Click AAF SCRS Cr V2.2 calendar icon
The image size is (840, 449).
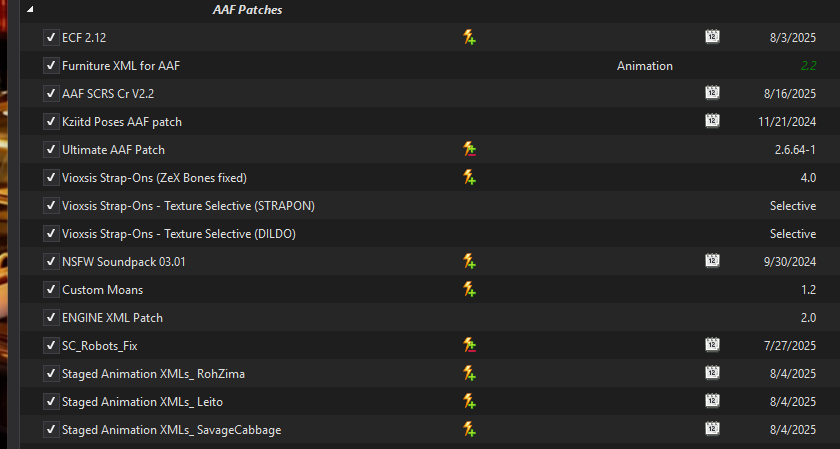tap(712, 92)
